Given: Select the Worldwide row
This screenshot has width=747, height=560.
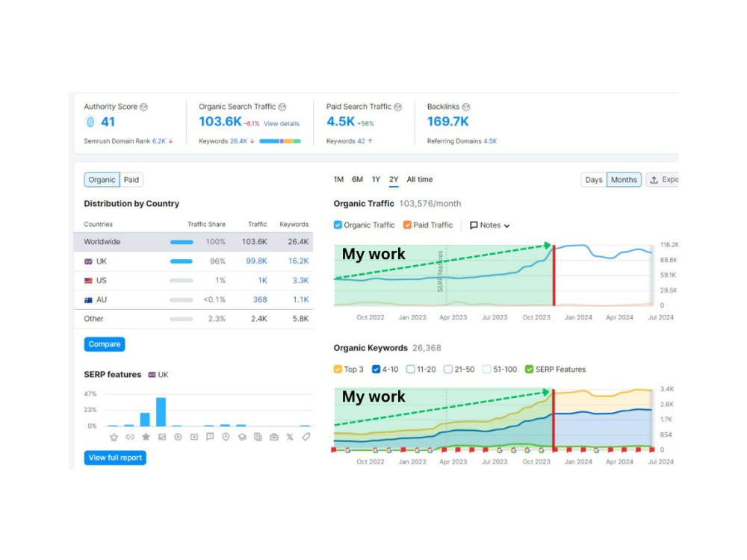Looking at the screenshot, I should 193,242.
